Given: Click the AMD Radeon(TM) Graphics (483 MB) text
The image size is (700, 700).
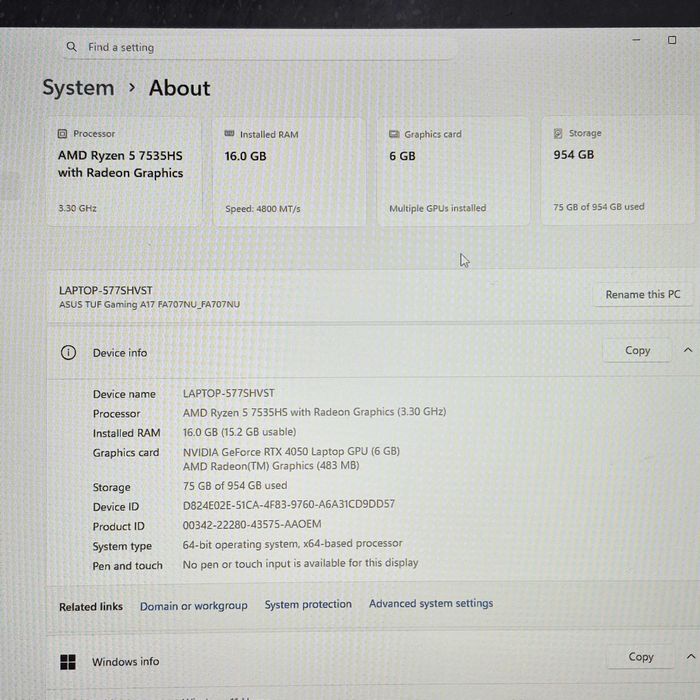Looking at the screenshot, I should pyautogui.click(x=271, y=466).
